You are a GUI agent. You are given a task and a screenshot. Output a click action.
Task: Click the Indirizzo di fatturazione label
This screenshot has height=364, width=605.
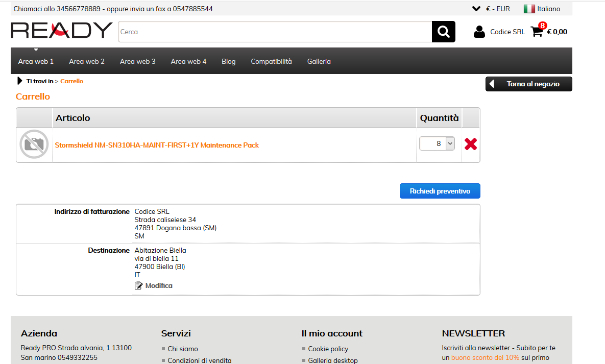tap(92, 211)
